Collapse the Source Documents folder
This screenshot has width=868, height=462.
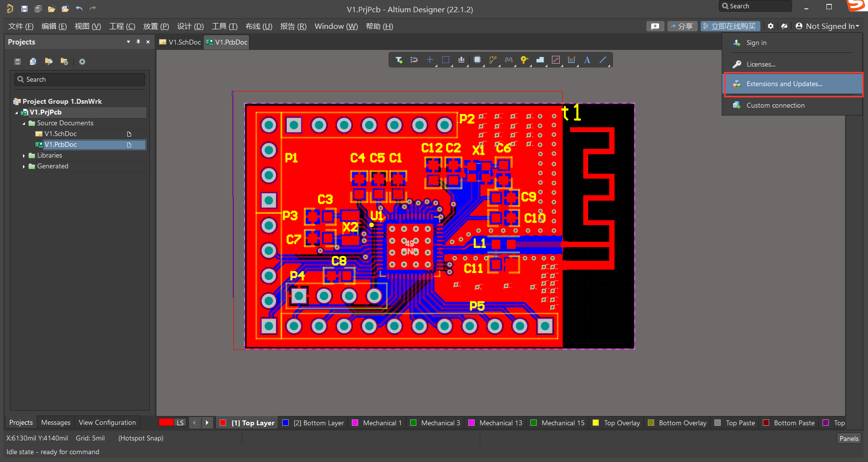click(23, 123)
